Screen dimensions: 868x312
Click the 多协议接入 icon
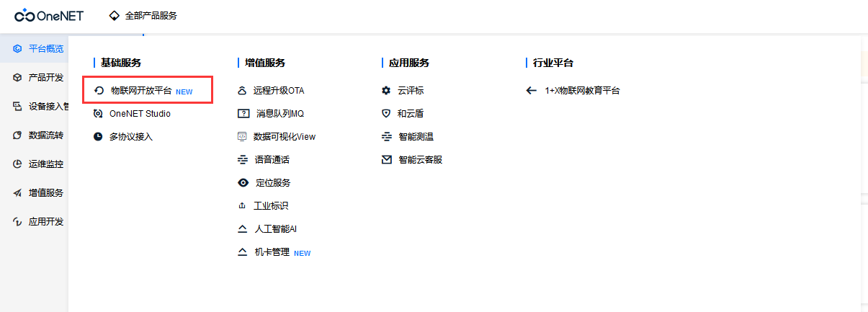click(98, 137)
